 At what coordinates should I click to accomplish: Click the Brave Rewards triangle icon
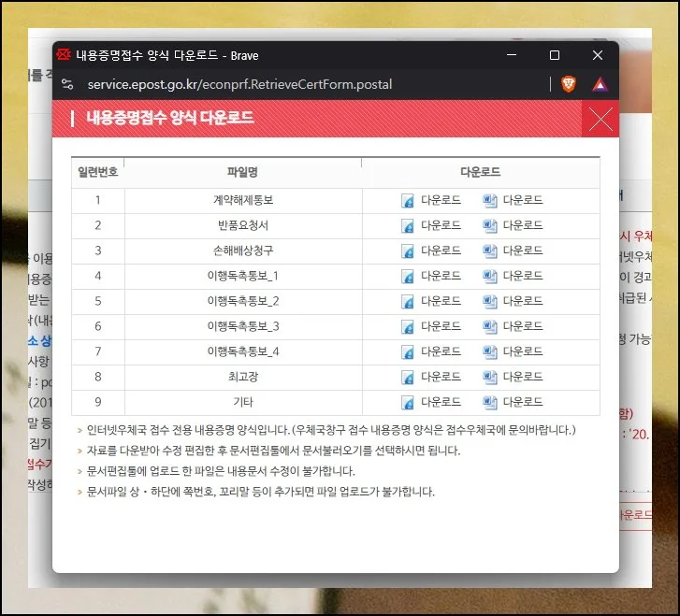(600, 84)
